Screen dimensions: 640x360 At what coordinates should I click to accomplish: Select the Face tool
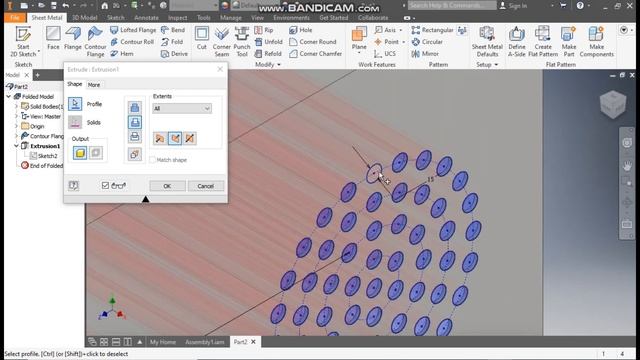pos(53,38)
